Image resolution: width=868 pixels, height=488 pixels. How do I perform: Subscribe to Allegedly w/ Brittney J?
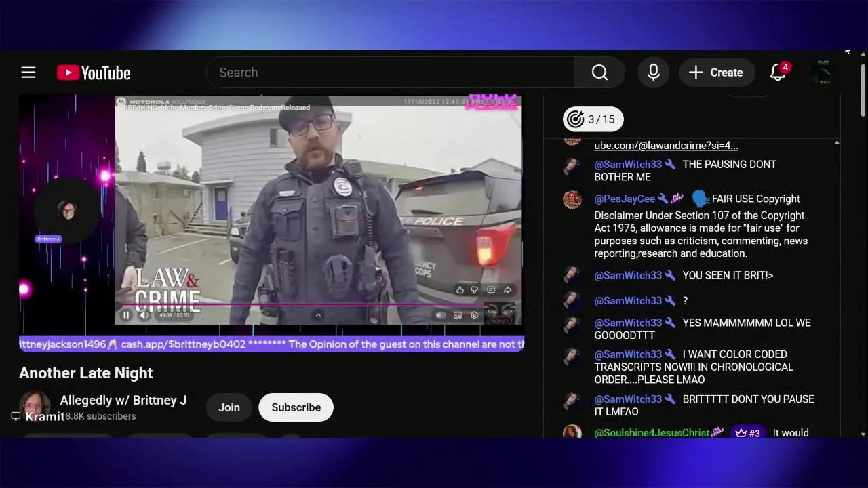pos(296,407)
